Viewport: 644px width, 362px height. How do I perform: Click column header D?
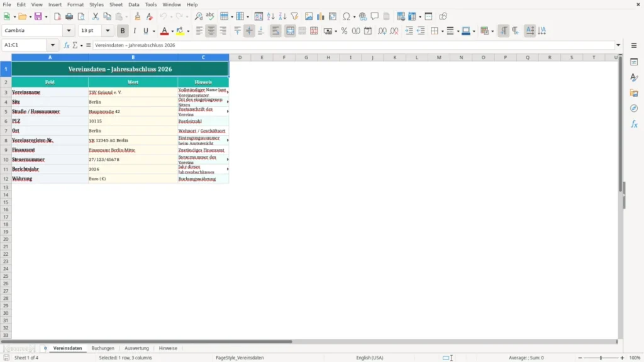point(240,57)
